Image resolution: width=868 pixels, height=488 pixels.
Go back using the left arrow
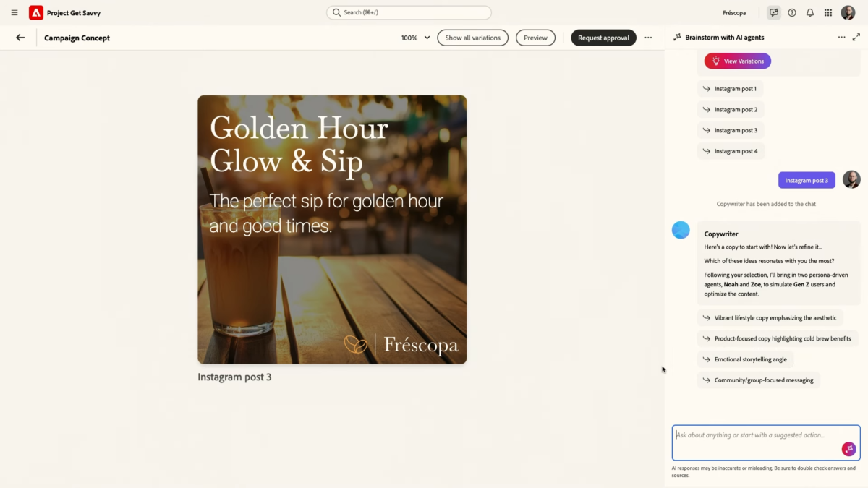(20, 38)
